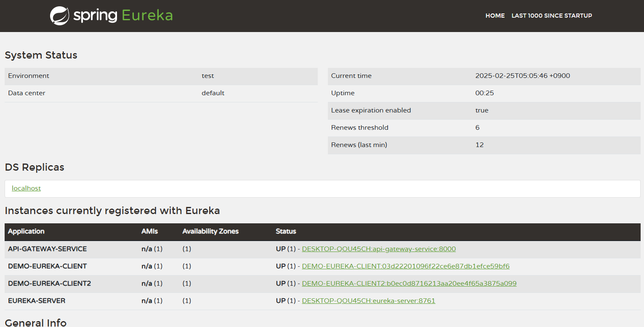
Task: Click the Environment value test
Action: [208, 75]
